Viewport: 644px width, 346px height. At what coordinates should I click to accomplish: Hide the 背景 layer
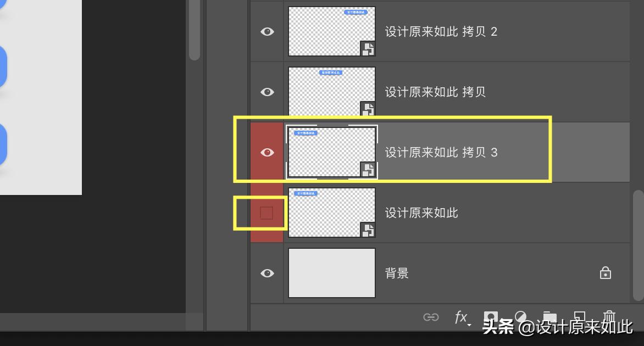click(x=267, y=273)
